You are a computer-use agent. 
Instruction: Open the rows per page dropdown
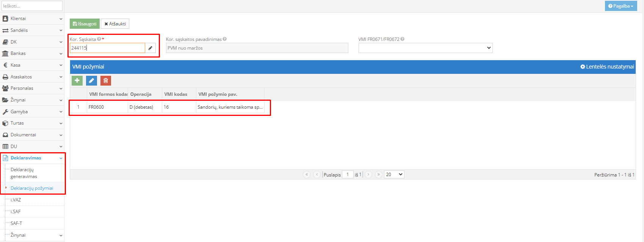tap(394, 175)
